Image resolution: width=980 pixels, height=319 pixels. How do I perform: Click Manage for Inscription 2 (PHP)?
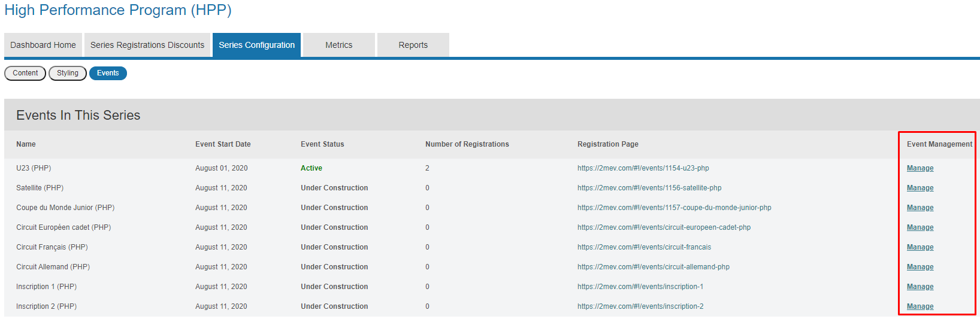click(x=919, y=306)
